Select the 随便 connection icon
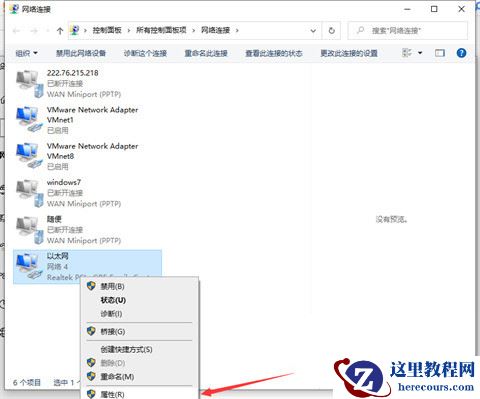Image resolution: width=480 pixels, height=399 pixels. coord(29,230)
